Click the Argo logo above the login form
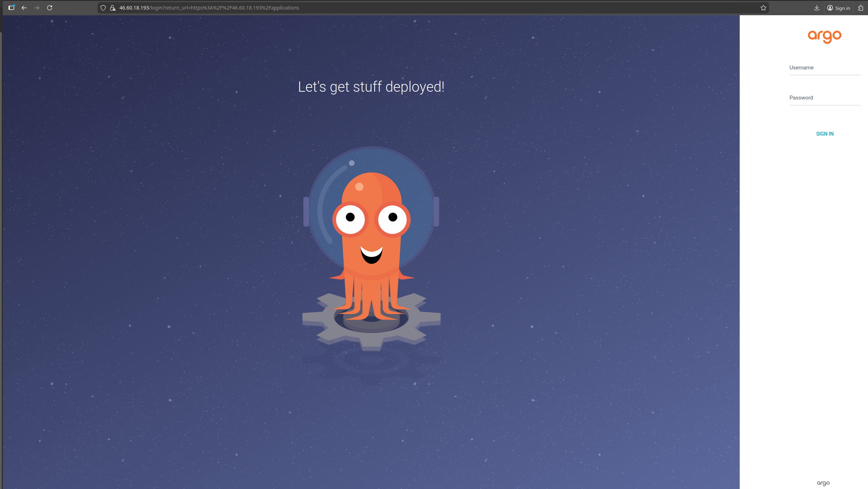This screenshot has height=489, width=868. coord(824,36)
